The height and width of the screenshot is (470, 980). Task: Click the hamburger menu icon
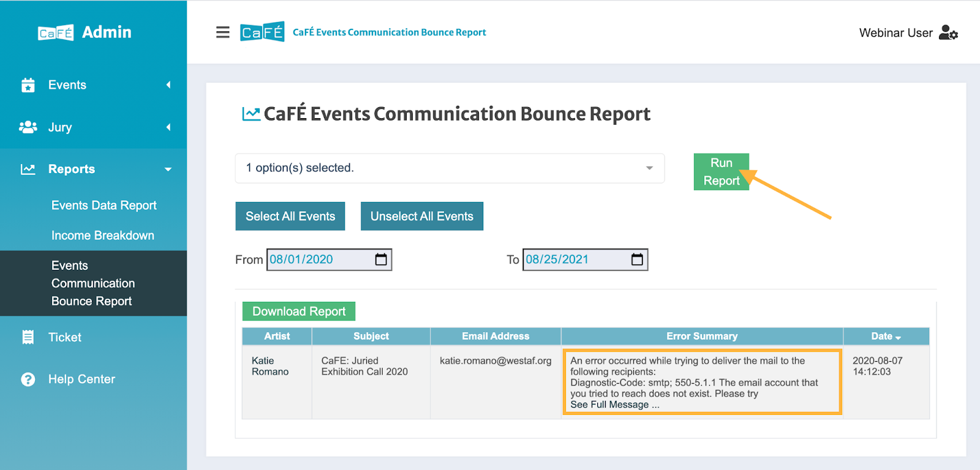pyautogui.click(x=223, y=32)
